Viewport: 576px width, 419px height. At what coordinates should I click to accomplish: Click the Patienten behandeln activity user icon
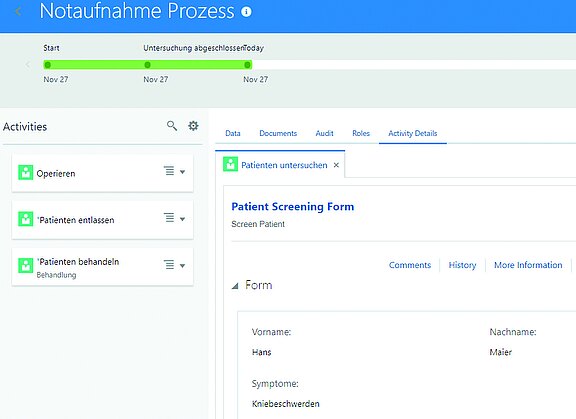(x=26, y=265)
